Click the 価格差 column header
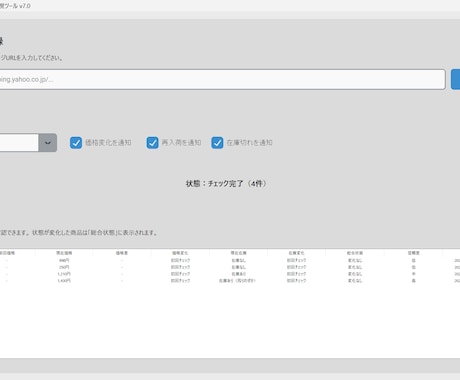460x380 pixels. 122,253
